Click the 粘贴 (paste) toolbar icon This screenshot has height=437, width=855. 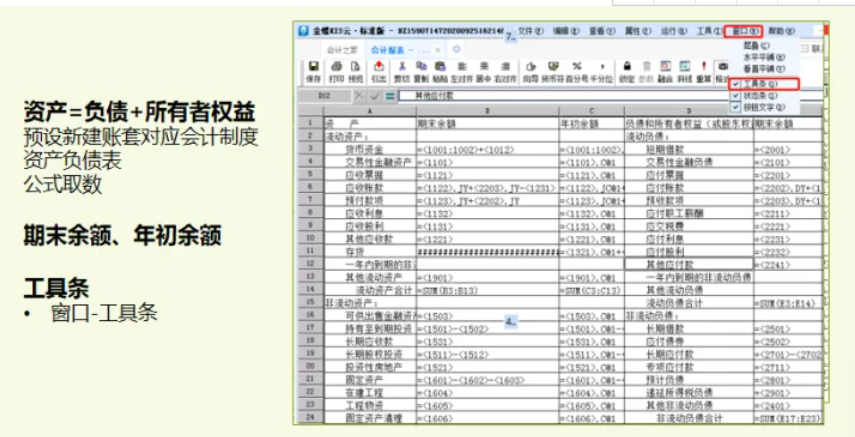pos(440,67)
